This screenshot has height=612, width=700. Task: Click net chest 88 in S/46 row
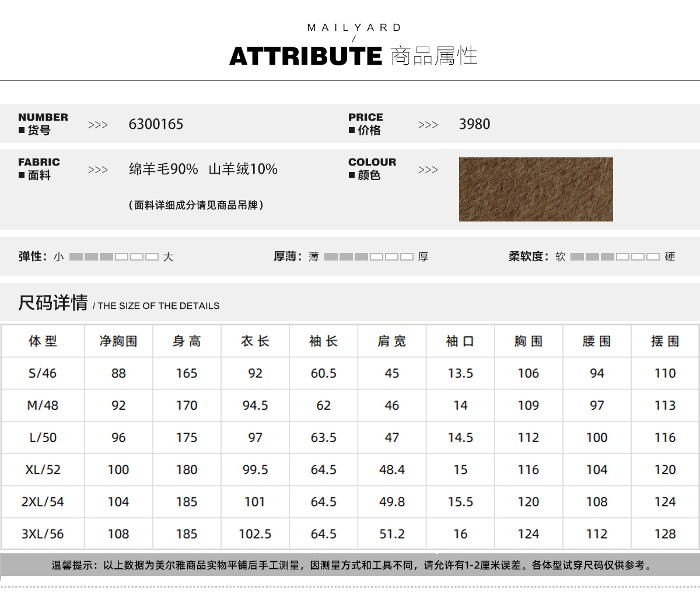tap(118, 373)
